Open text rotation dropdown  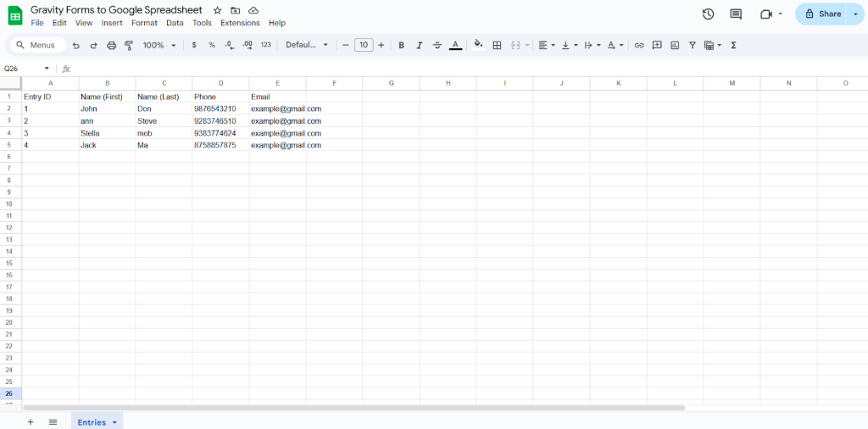point(615,46)
